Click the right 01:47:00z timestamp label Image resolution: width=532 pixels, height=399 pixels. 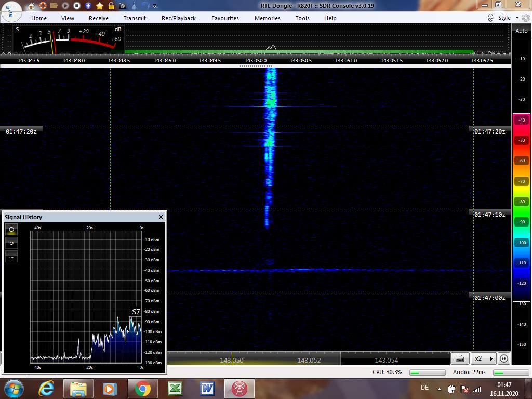pyautogui.click(x=490, y=298)
